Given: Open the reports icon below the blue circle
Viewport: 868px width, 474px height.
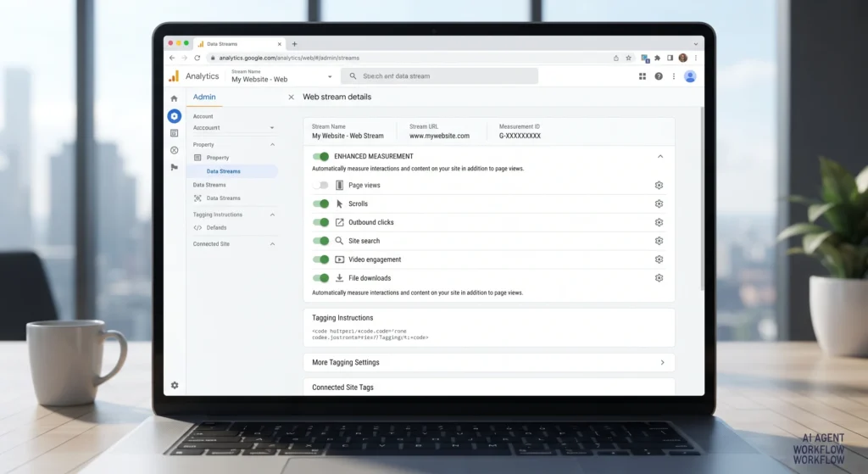Looking at the screenshot, I should (x=174, y=133).
